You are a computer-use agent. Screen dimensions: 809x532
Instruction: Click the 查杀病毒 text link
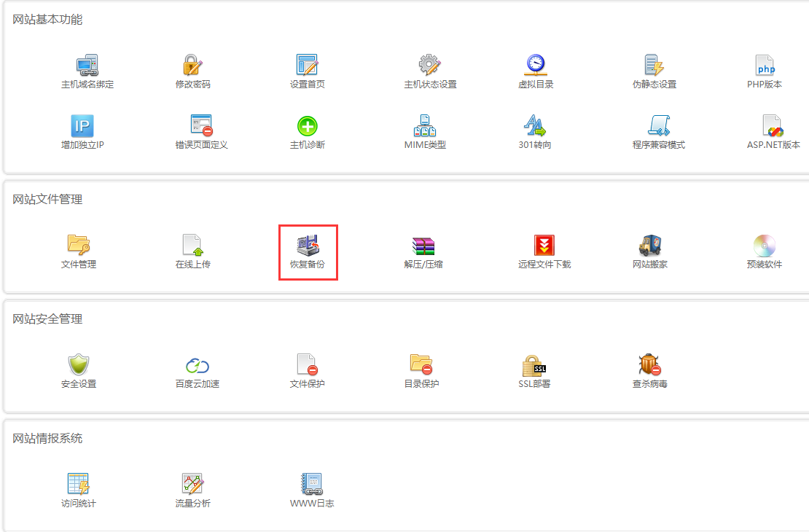coord(649,384)
